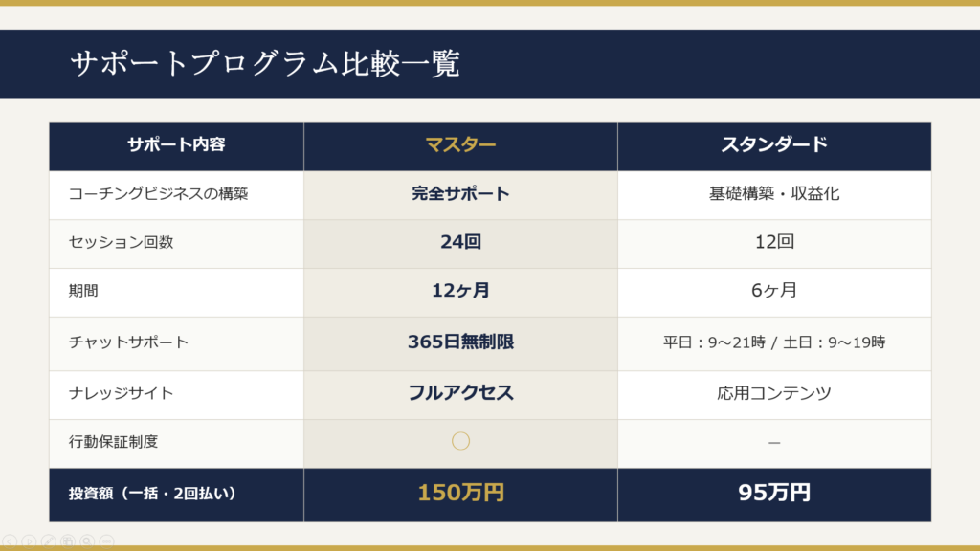
Task: Click the 95万円 price cell
Action: (x=774, y=494)
